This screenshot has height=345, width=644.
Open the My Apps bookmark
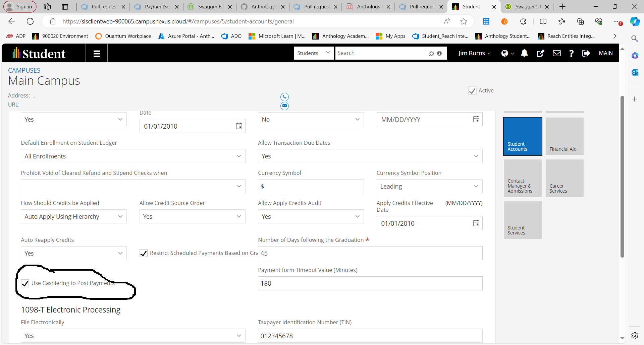coord(390,36)
